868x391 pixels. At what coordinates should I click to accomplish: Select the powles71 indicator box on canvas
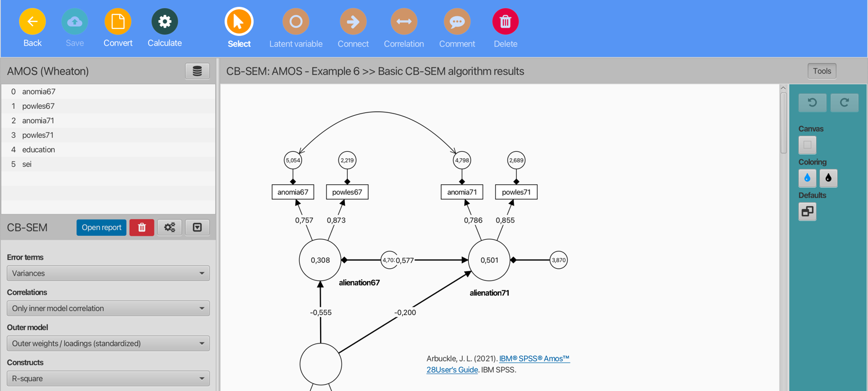click(516, 192)
